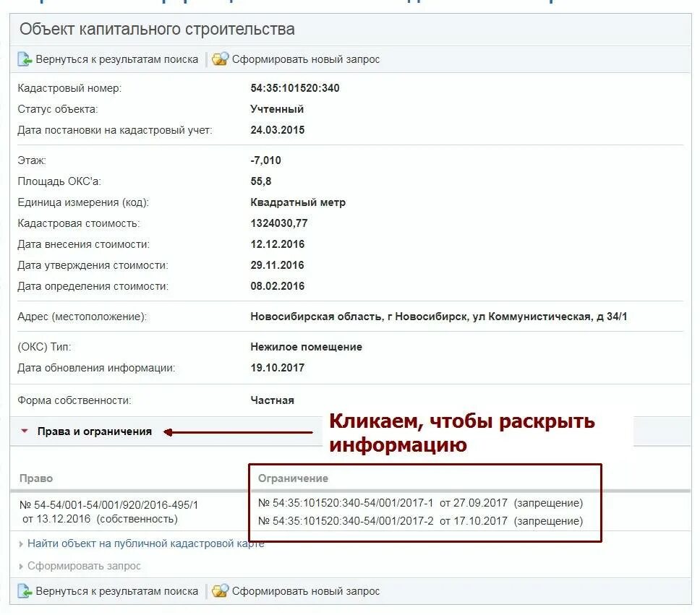Click the Сформировать запрос link text
This screenshot has width=700, height=615.
(84, 566)
